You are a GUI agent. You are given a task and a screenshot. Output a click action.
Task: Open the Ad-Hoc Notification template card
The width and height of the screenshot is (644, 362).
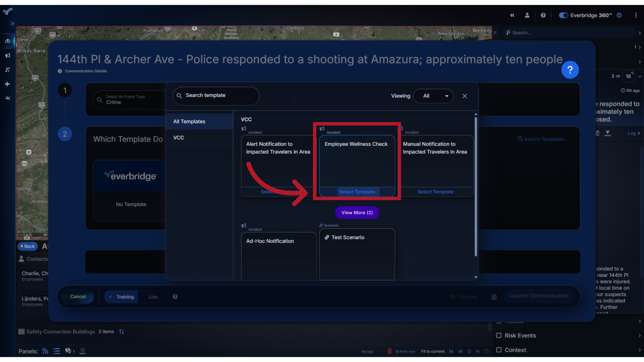point(279,256)
